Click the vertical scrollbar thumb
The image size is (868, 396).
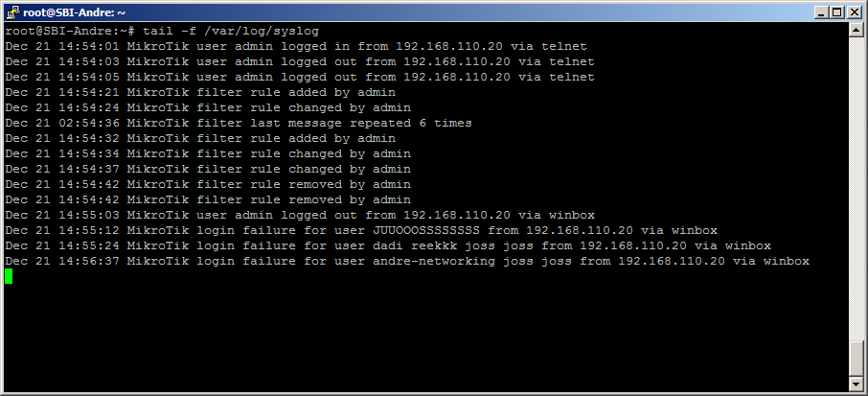click(857, 358)
